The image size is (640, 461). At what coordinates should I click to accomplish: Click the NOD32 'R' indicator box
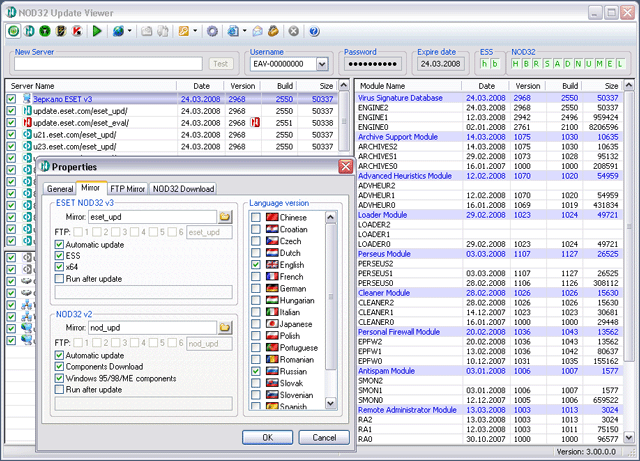tap(536, 64)
